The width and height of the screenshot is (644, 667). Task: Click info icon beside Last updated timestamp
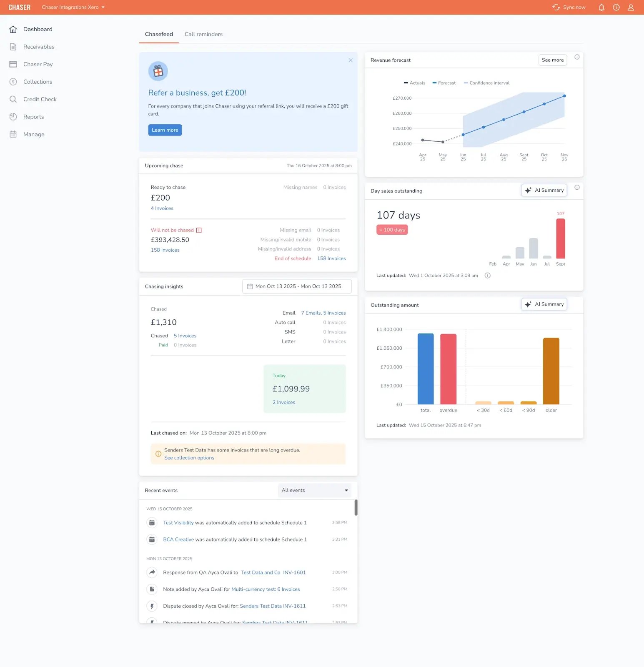pos(487,276)
